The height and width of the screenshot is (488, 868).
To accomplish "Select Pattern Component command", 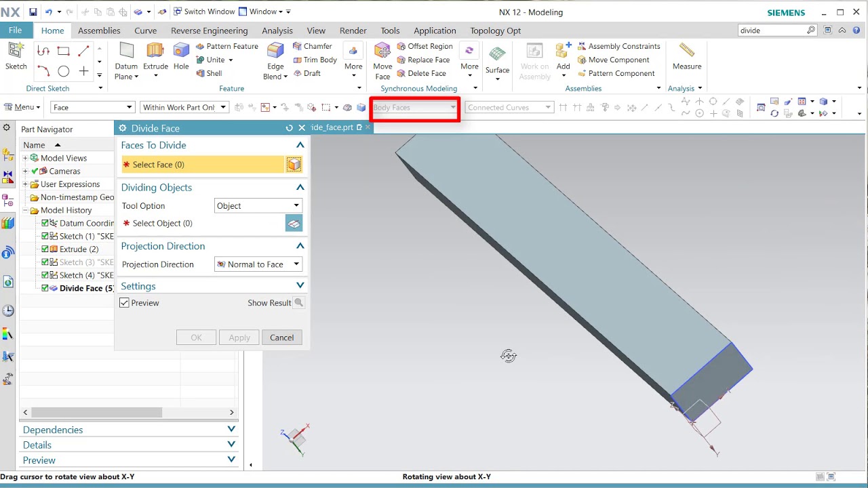I will pyautogui.click(x=616, y=73).
